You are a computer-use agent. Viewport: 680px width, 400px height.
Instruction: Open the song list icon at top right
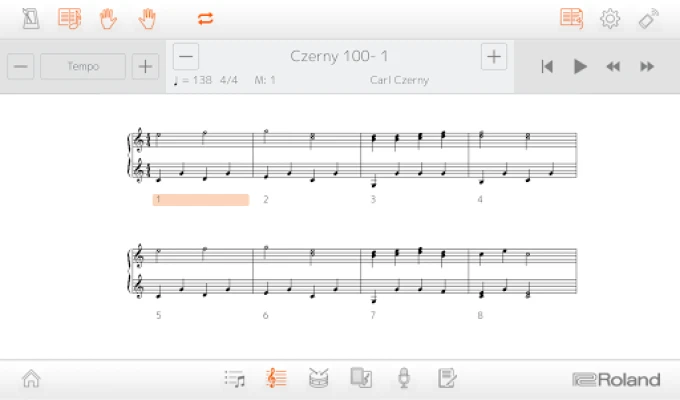571,18
